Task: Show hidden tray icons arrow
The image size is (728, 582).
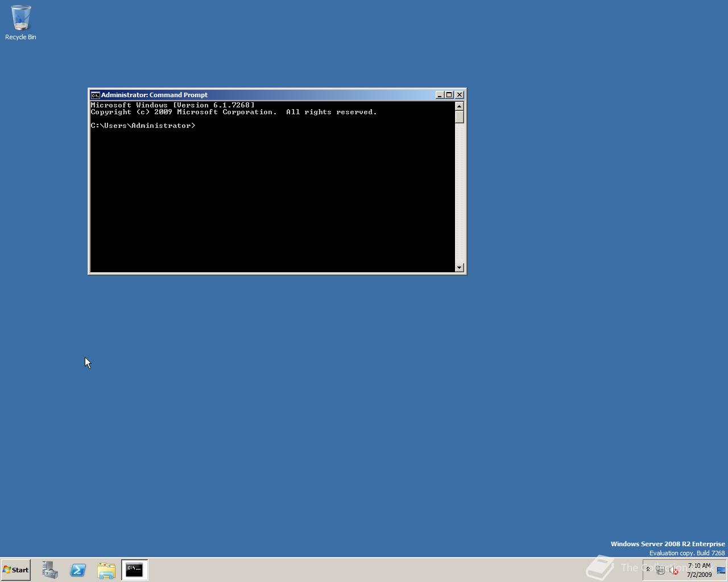Action: tap(648, 569)
